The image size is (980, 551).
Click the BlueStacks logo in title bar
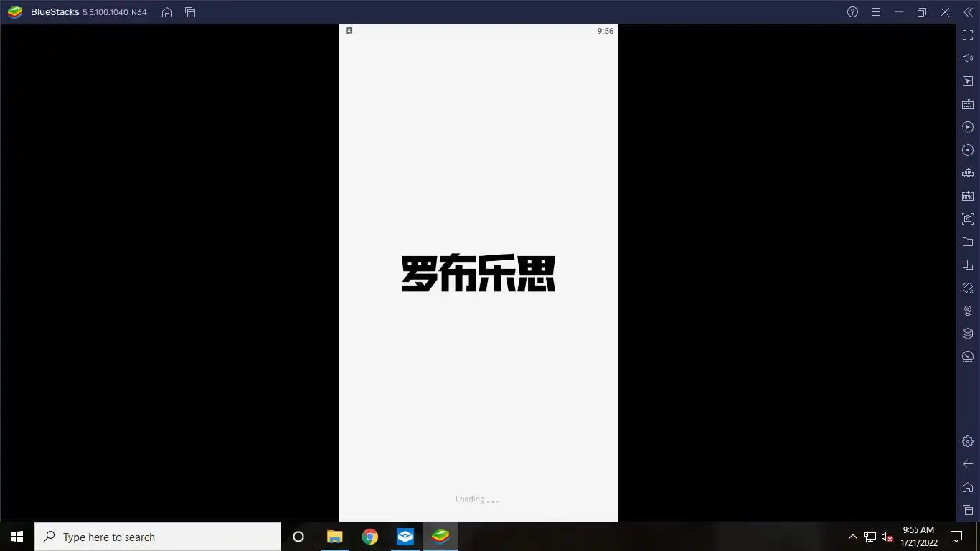[14, 12]
